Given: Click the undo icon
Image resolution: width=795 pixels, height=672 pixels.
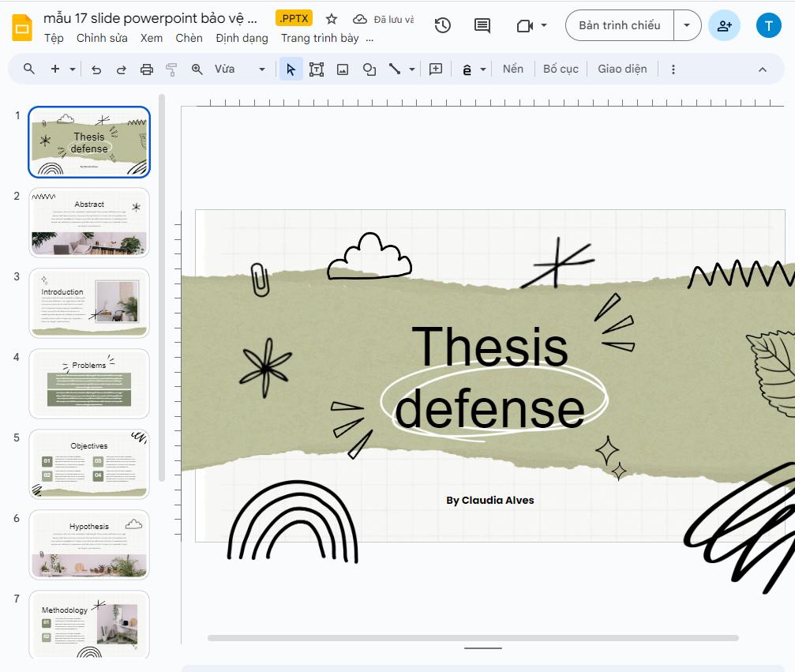Looking at the screenshot, I should 96,69.
